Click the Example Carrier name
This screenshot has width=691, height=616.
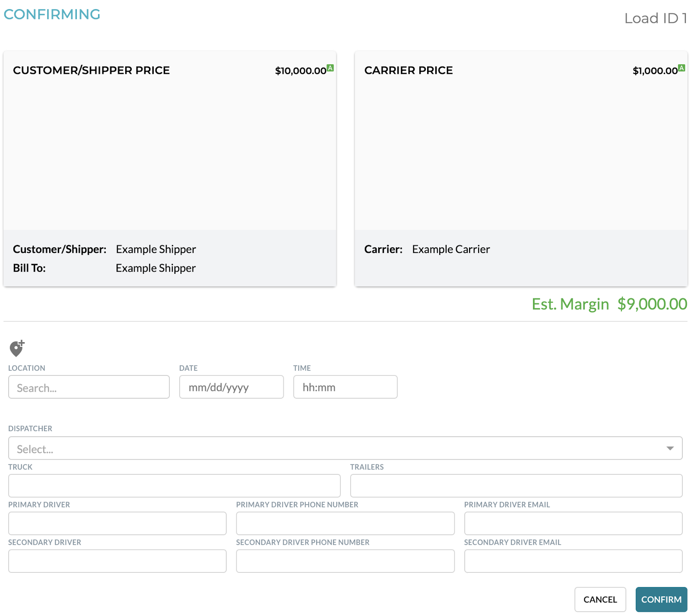tap(450, 249)
